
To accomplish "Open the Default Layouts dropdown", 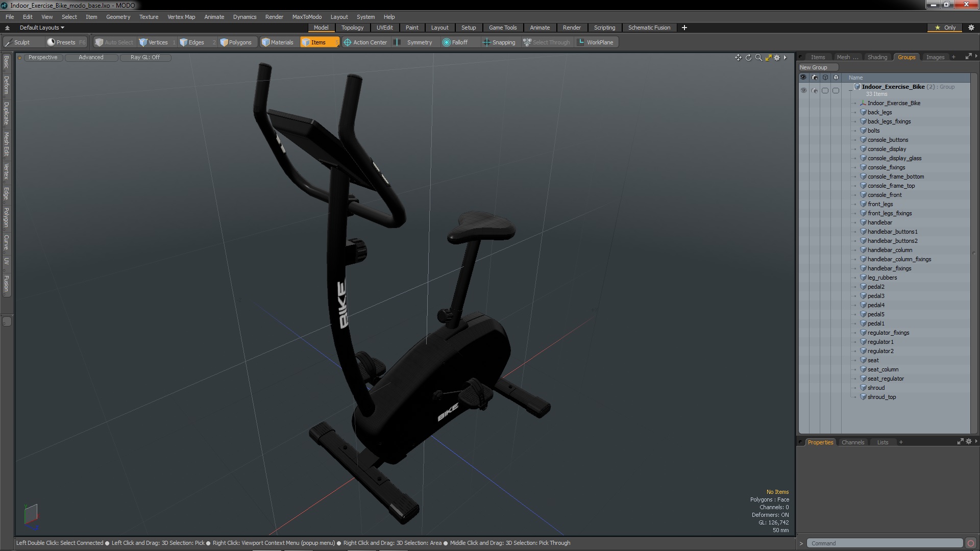I will [x=42, y=28].
